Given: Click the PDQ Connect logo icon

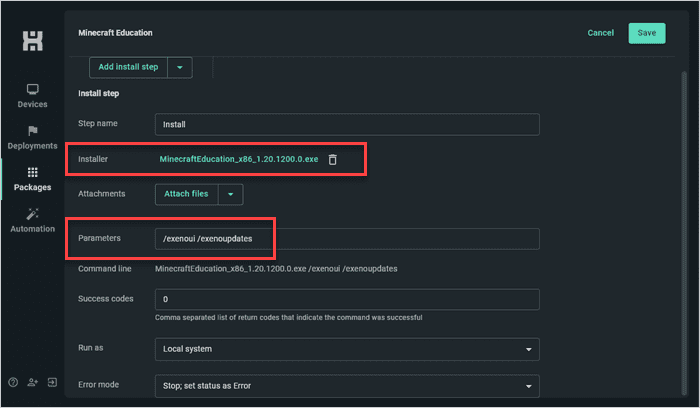Looking at the screenshot, I should point(33,41).
